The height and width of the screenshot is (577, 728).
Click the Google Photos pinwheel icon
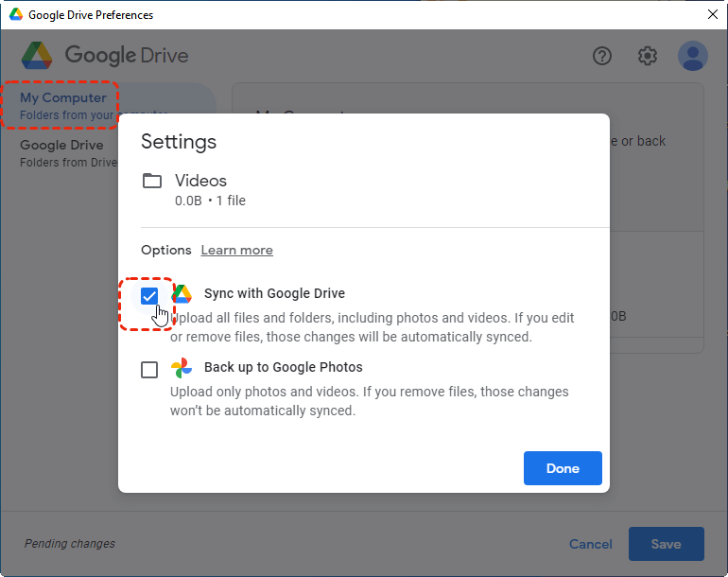(x=182, y=368)
